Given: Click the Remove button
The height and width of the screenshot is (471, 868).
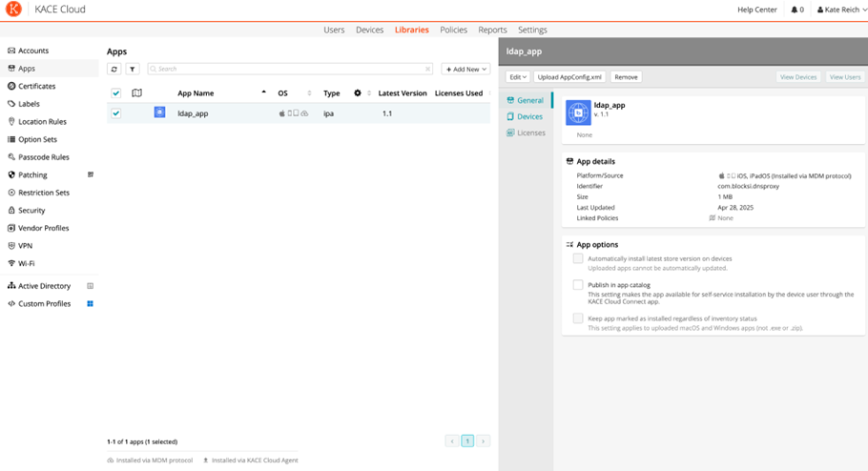Looking at the screenshot, I should coord(626,77).
